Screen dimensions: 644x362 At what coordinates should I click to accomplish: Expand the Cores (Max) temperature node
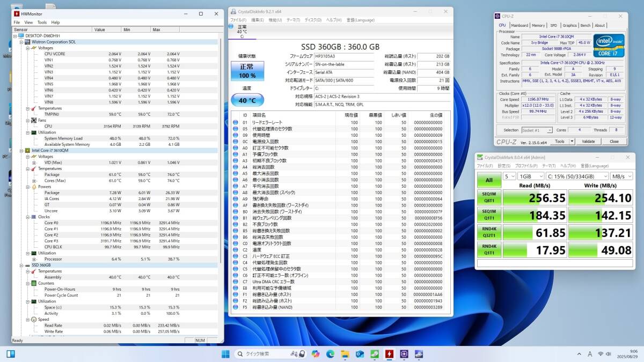tap(34, 181)
